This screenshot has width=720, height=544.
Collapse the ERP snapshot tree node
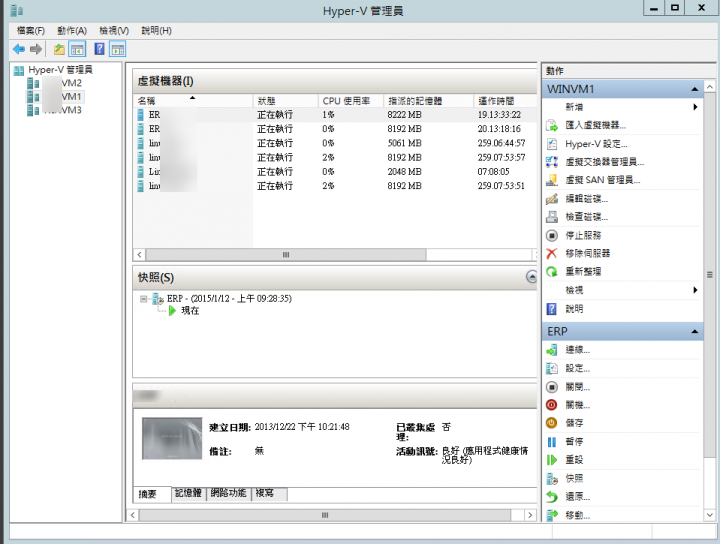[x=144, y=299]
